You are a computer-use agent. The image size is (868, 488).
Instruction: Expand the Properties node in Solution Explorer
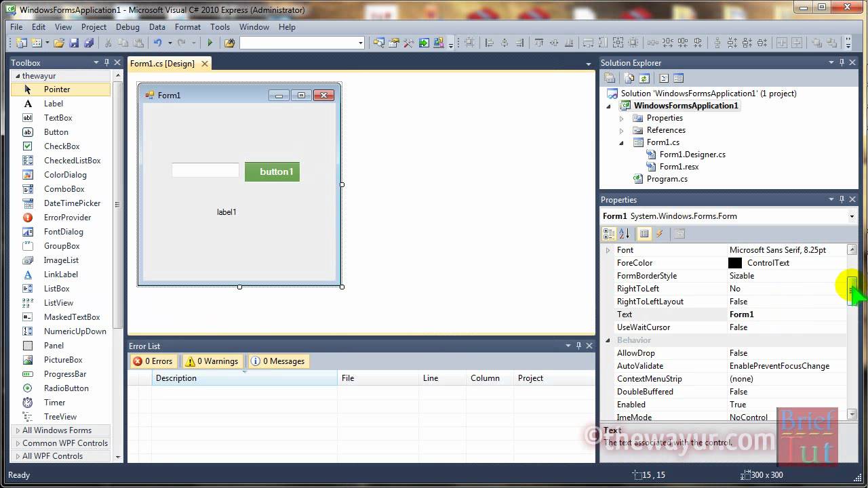coord(621,118)
